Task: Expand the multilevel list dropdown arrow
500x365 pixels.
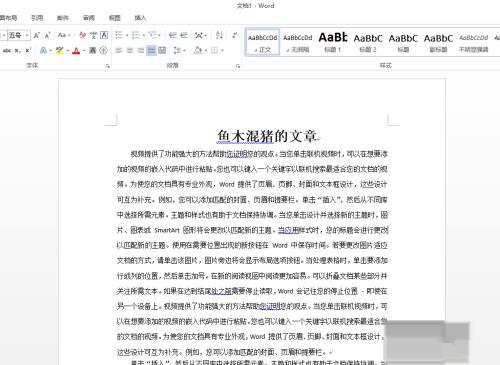Action: pos(160,35)
